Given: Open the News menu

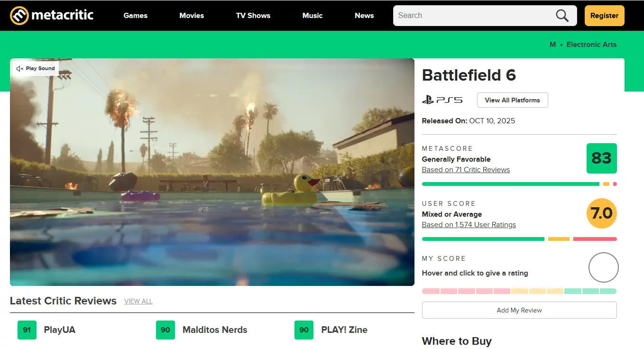Looking at the screenshot, I should pyautogui.click(x=364, y=16).
